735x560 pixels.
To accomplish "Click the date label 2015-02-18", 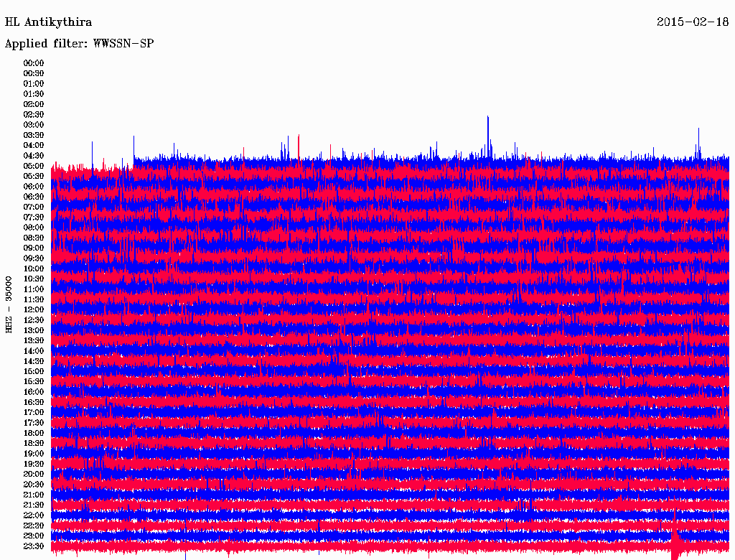I will (x=693, y=22).
